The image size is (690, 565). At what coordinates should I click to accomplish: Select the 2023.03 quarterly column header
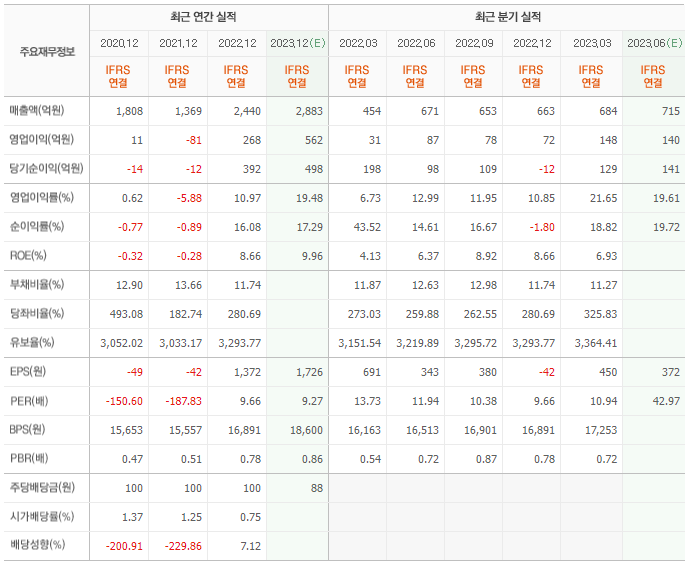pyautogui.click(x=592, y=43)
